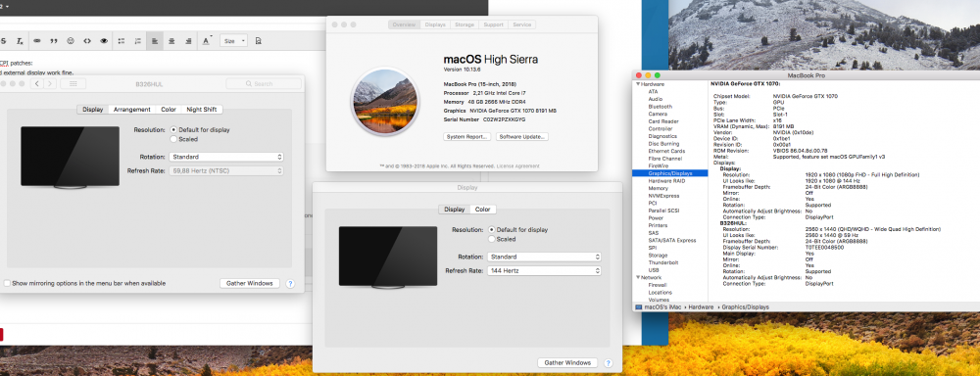
Task: Enable show mirroring options in menu bar
Action: click(x=7, y=283)
